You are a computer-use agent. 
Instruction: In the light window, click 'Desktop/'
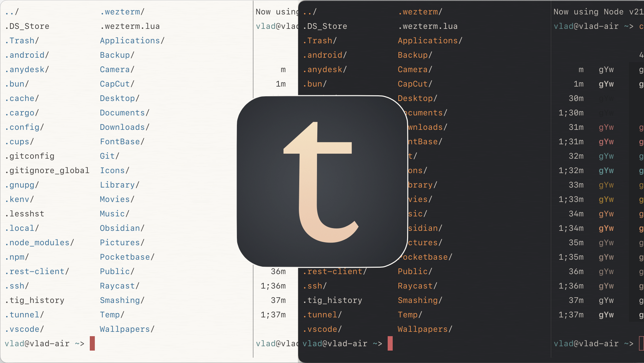pyautogui.click(x=120, y=98)
